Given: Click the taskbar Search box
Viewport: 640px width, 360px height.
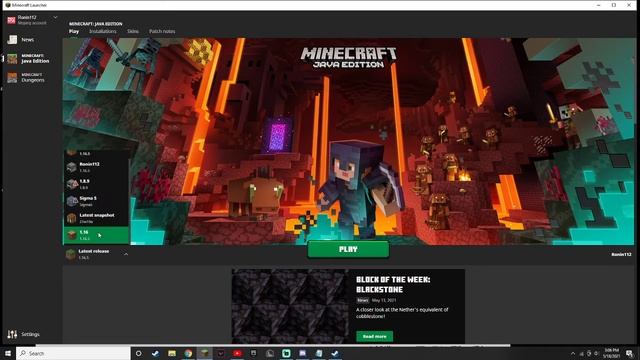Looking at the screenshot, I should point(73,353).
